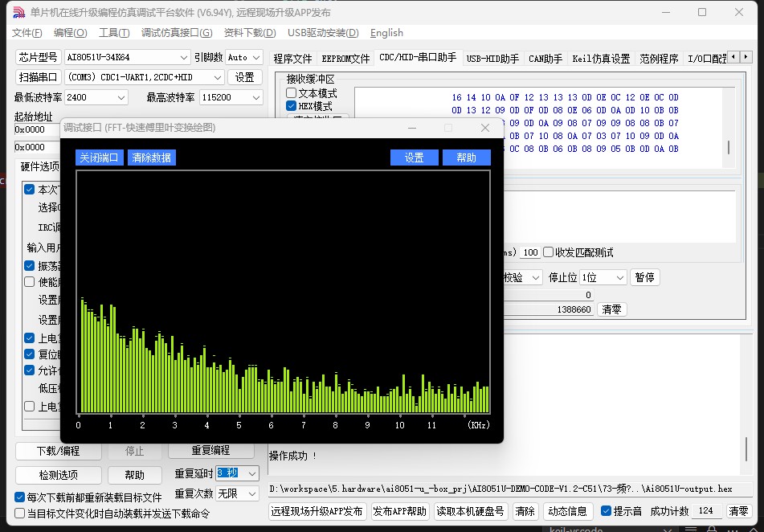This screenshot has width=764, height=532.
Task: Click receive buffer scrollbar thumb
Action: 729,147
